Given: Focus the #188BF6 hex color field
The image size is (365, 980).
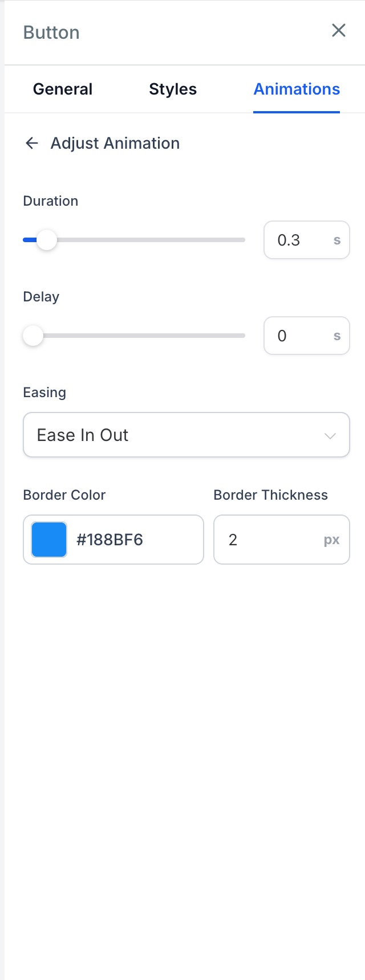Looking at the screenshot, I should [x=113, y=540].
